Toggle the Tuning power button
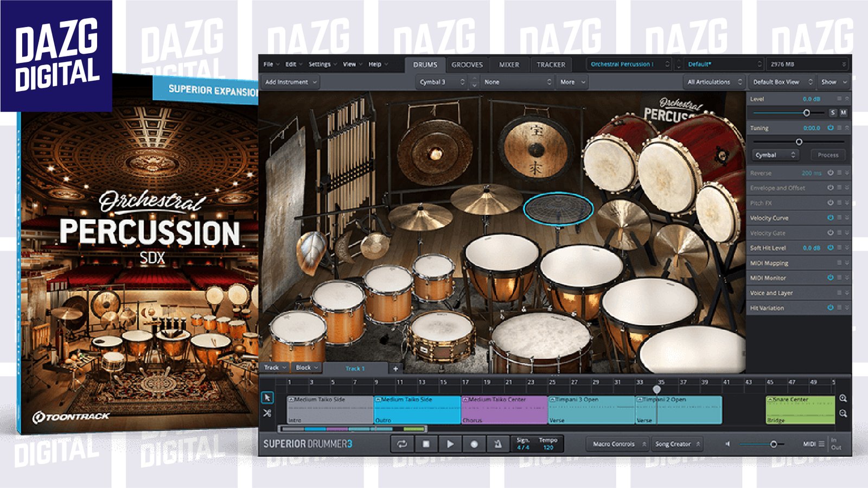868x488 pixels. 830,128
